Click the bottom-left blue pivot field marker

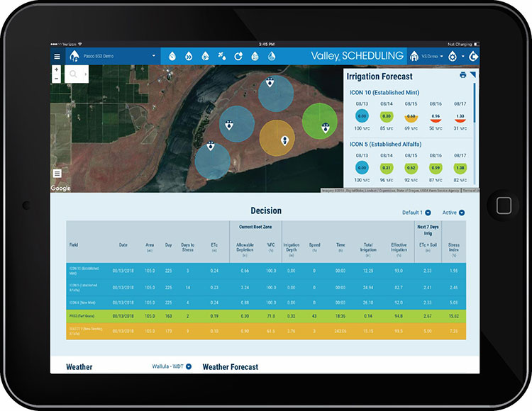211,146
